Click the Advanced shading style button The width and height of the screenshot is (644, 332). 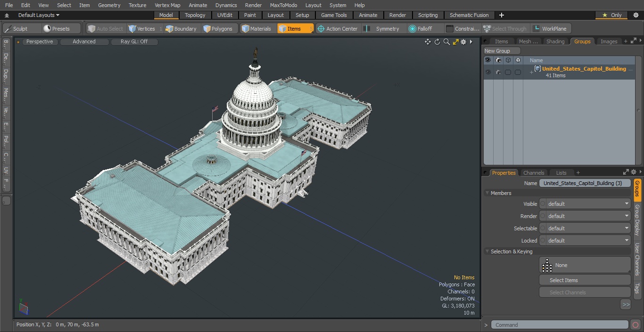point(84,42)
